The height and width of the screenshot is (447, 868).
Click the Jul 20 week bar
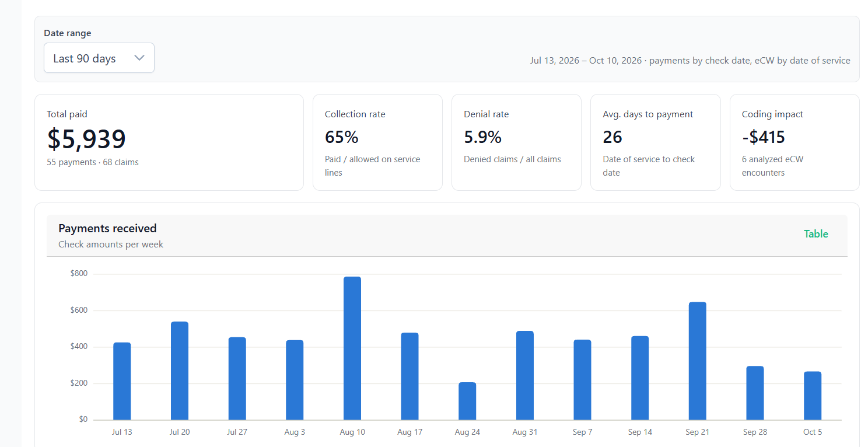coord(180,371)
